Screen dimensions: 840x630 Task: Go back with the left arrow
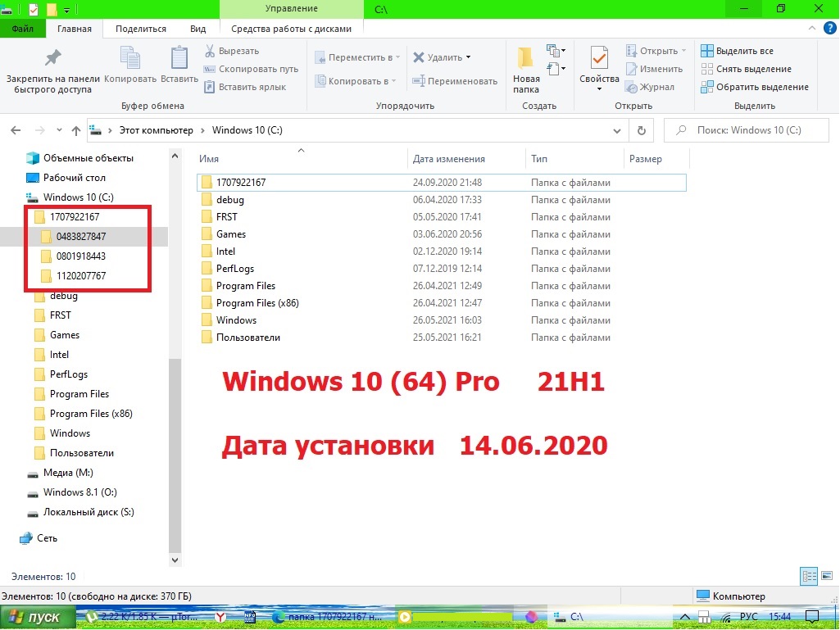(16, 130)
